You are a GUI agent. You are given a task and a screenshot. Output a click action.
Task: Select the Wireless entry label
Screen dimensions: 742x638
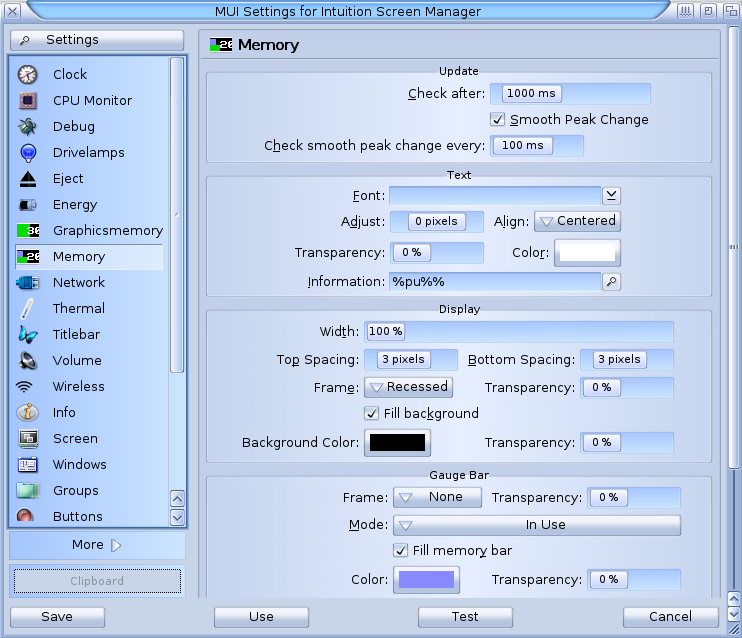click(x=79, y=387)
